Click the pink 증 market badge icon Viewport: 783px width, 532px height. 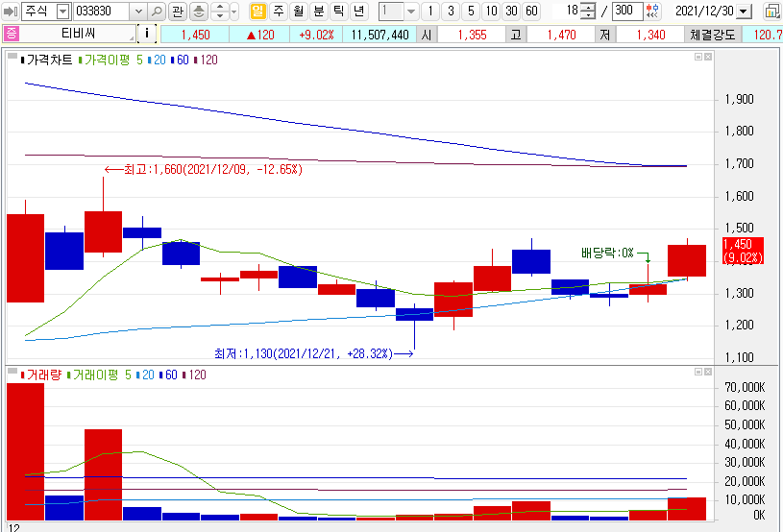11,34
